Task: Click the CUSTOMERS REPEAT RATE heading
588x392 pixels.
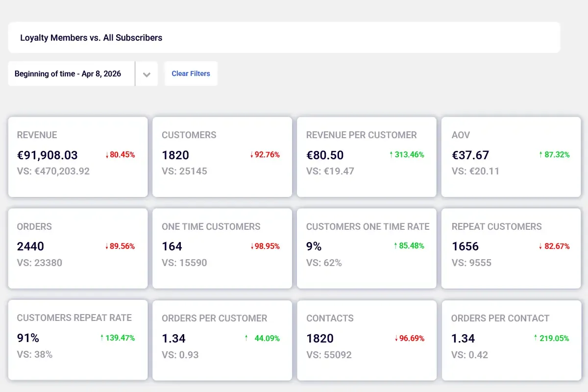Action: pyautogui.click(x=74, y=318)
